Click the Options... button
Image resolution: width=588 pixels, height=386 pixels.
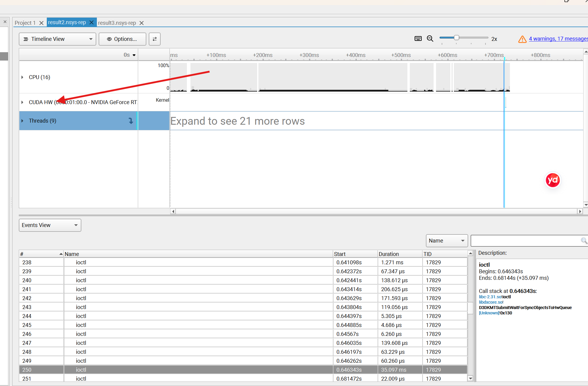click(x=122, y=39)
